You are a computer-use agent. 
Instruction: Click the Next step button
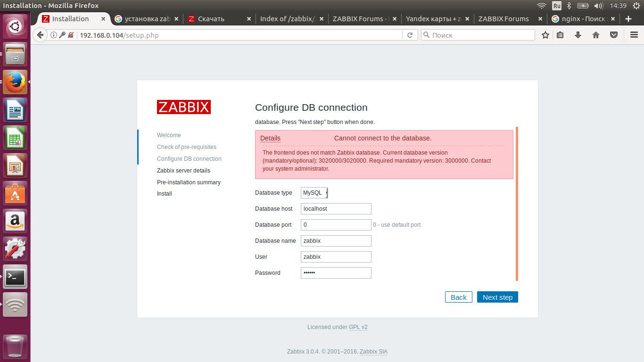pos(497,297)
